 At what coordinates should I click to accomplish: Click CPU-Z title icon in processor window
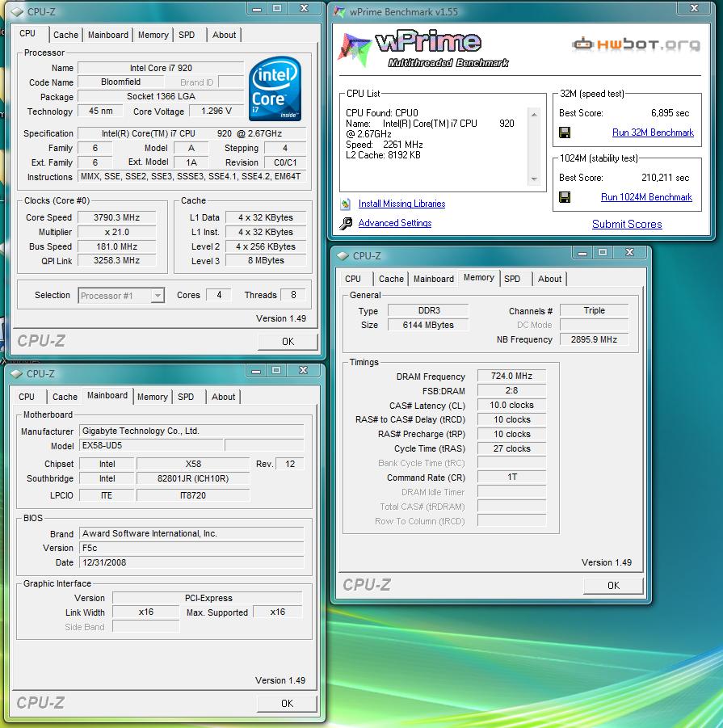pyautogui.click(x=17, y=11)
